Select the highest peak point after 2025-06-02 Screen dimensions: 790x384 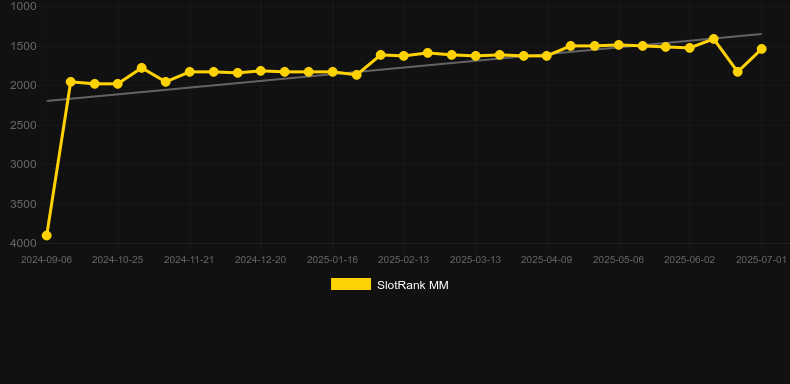[713, 39]
